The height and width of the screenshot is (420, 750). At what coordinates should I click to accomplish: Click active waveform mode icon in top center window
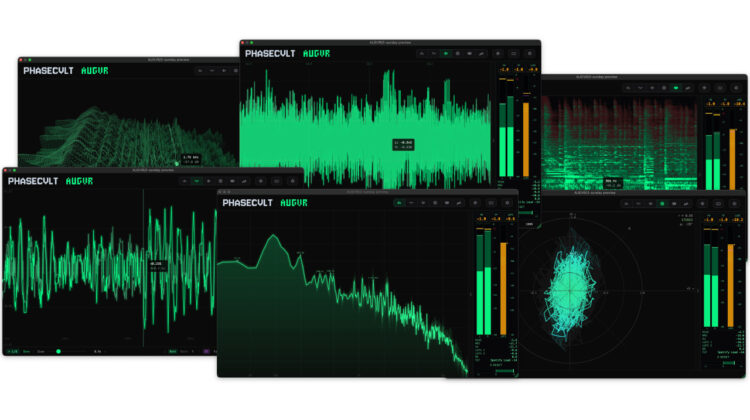click(x=445, y=53)
